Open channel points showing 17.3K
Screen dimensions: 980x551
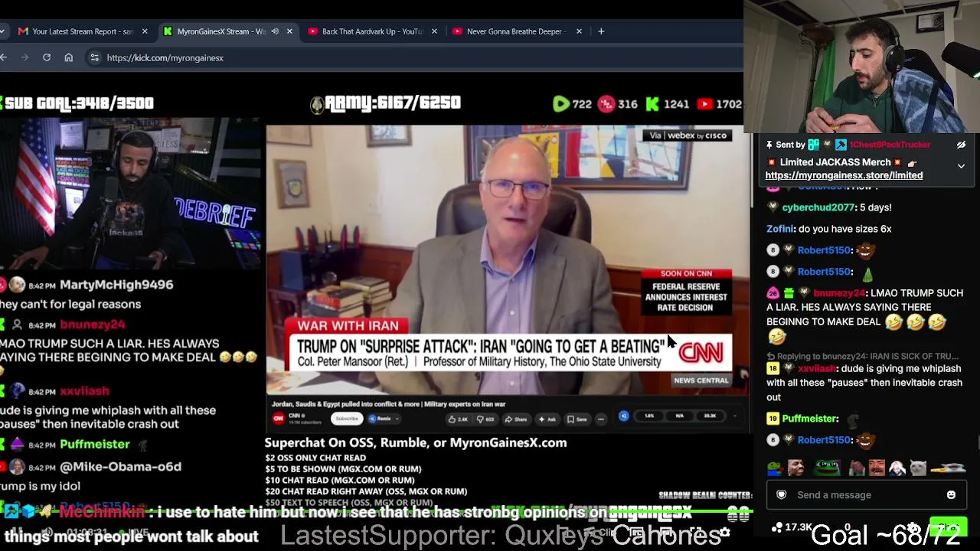tap(792, 527)
